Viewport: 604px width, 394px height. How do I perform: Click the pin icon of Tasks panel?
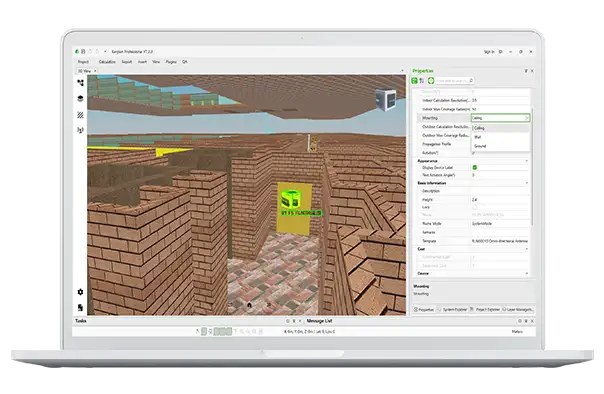click(x=294, y=321)
